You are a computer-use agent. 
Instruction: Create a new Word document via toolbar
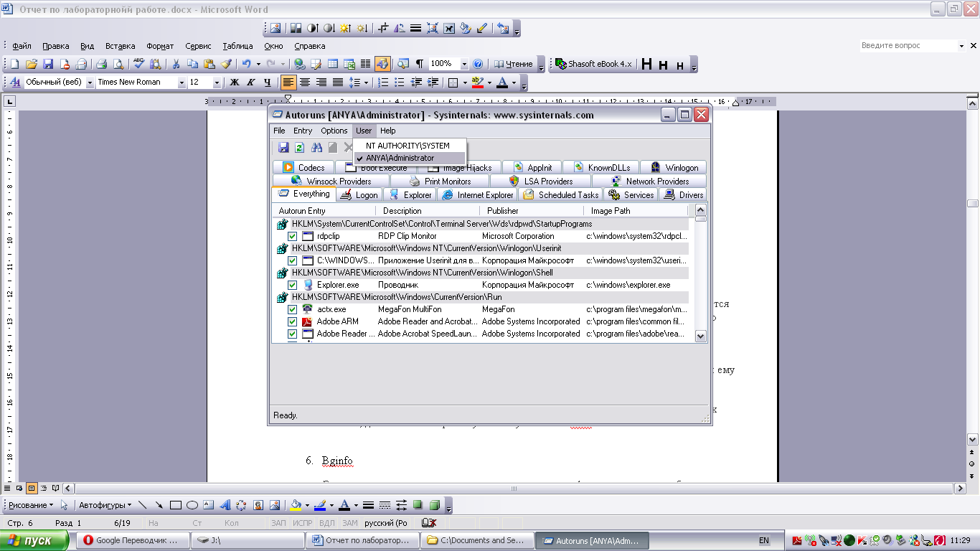(14, 64)
